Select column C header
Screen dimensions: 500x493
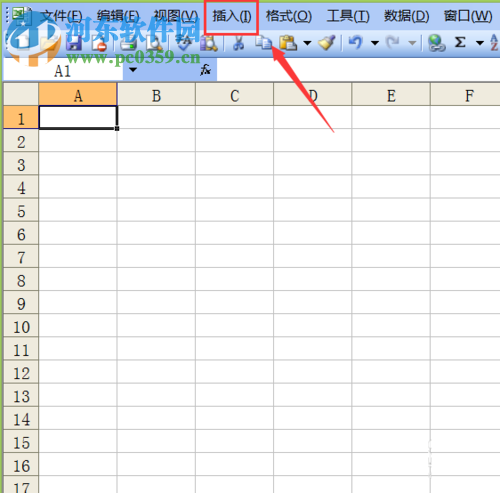coord(234,95)
